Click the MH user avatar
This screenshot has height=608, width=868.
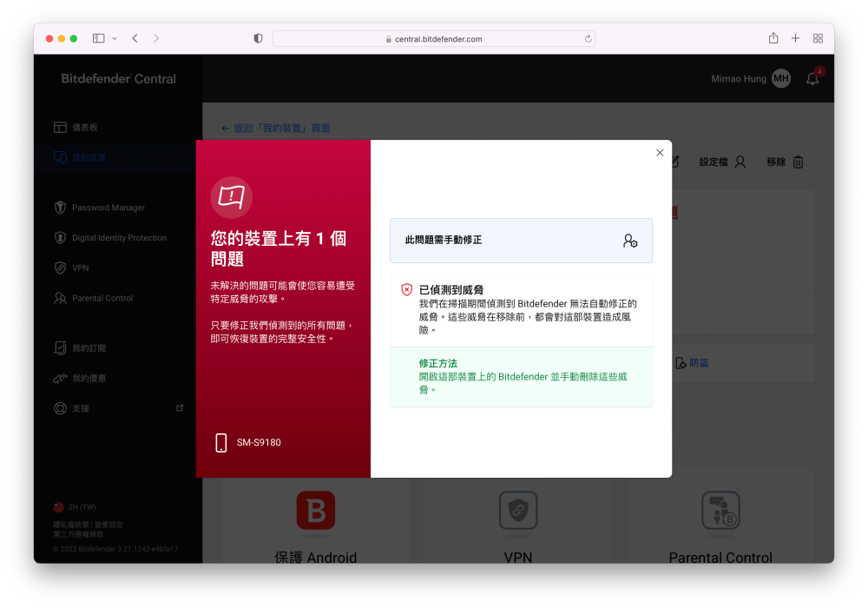click(781, 79)
